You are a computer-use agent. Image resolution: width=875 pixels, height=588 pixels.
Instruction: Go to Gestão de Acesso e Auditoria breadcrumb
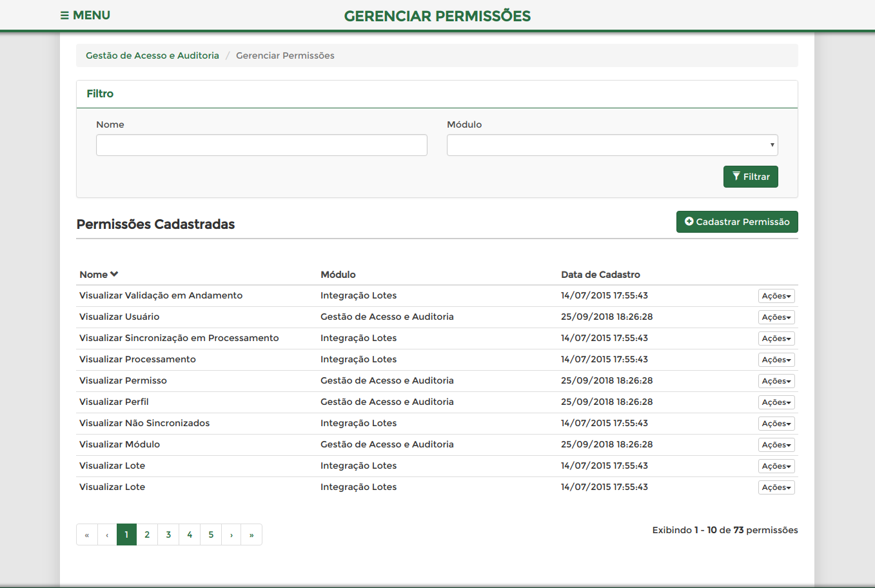152,55
